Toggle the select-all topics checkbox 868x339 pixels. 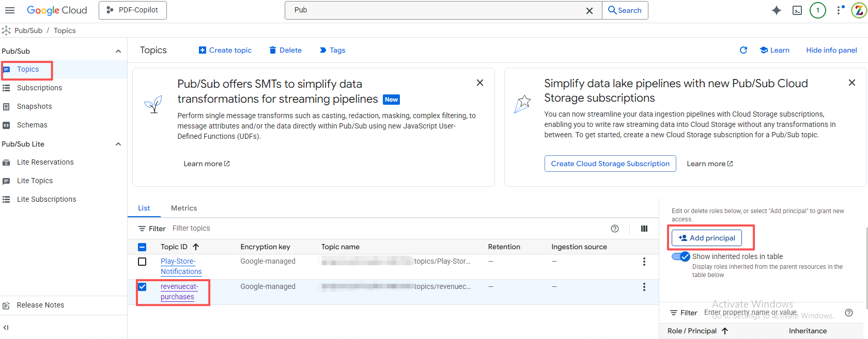coord(142,247)
